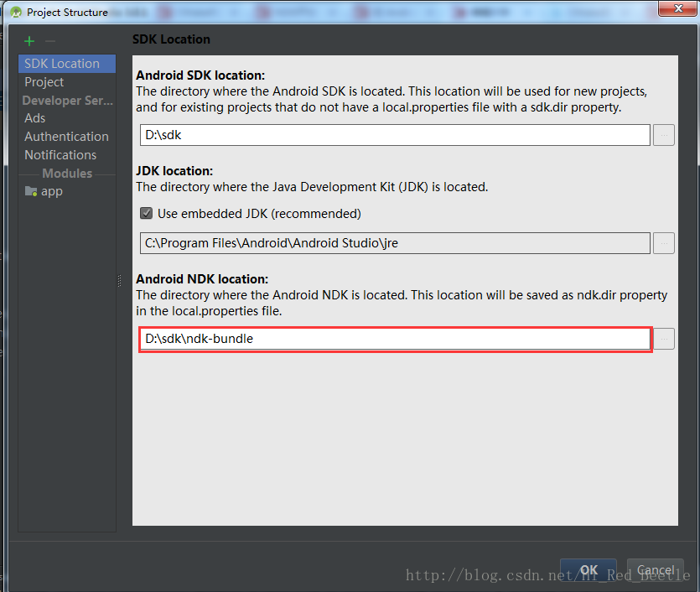Click the minus remove module icon

point(50,42)
